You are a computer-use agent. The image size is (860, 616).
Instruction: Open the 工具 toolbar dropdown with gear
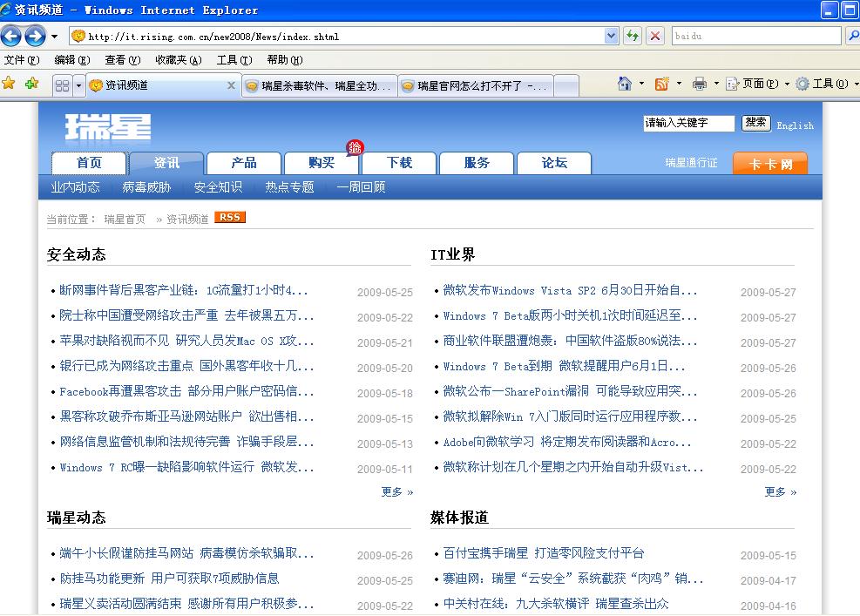tap(823, 84)
